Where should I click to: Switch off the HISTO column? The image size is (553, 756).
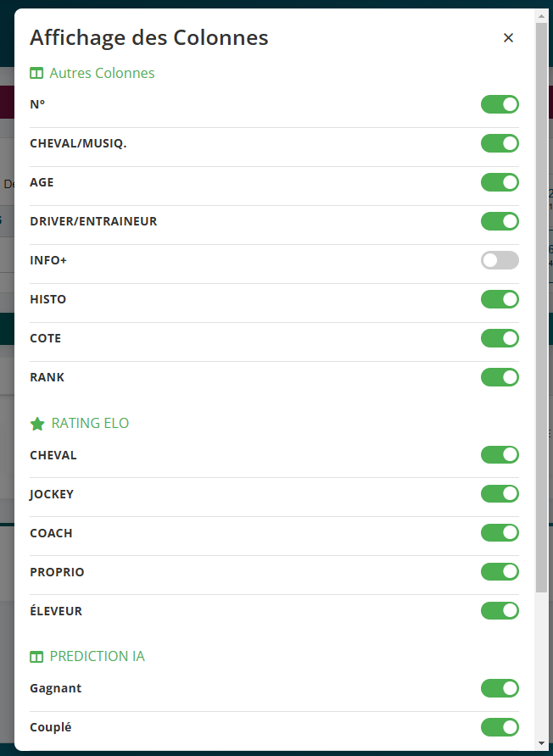500,299
